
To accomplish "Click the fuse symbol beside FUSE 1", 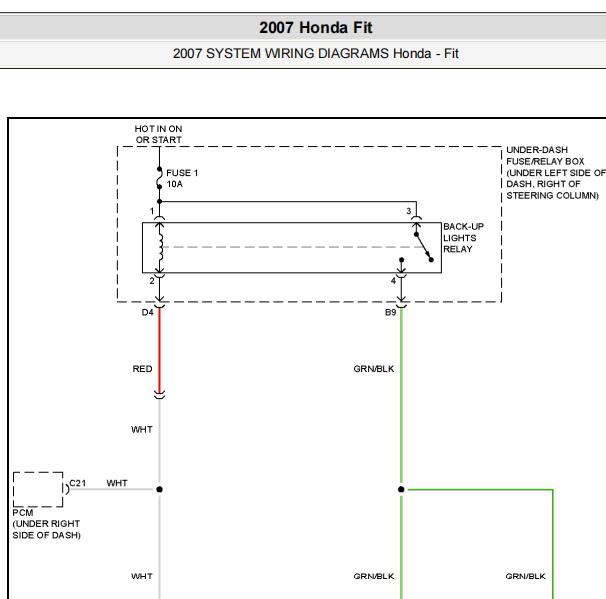I will point(159,178).
